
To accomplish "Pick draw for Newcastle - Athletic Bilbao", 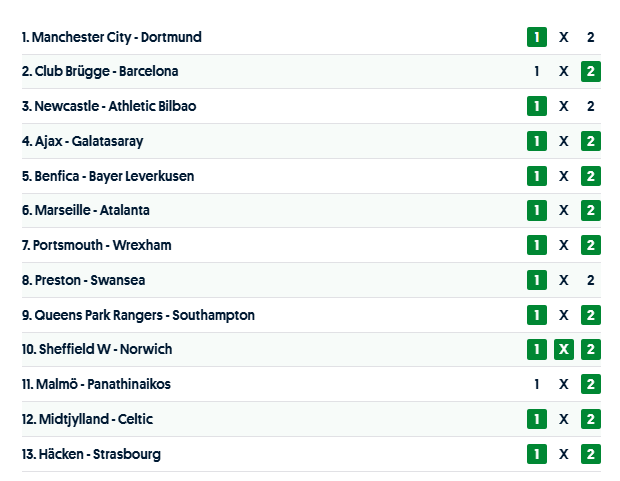I will click(x=564, y=106).
